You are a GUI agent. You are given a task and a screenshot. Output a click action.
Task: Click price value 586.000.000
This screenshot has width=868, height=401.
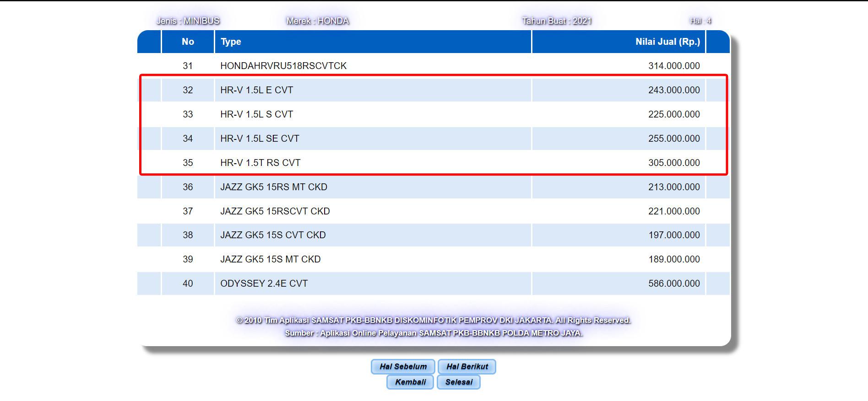(x=674, y=283)
